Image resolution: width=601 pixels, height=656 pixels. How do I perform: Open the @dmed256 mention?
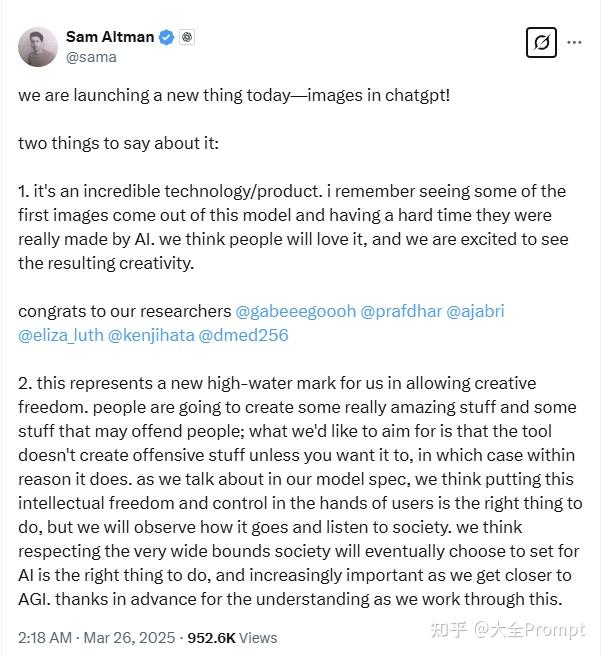point(244,335)
